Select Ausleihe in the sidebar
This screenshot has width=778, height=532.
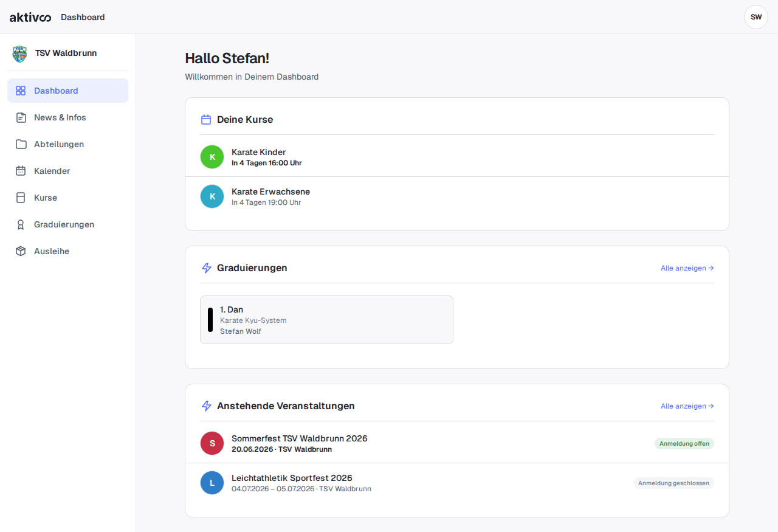(67, 251)
